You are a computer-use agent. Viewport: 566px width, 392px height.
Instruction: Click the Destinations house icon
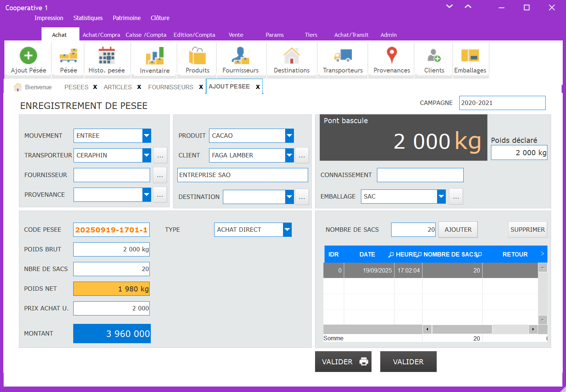[291, 56]
